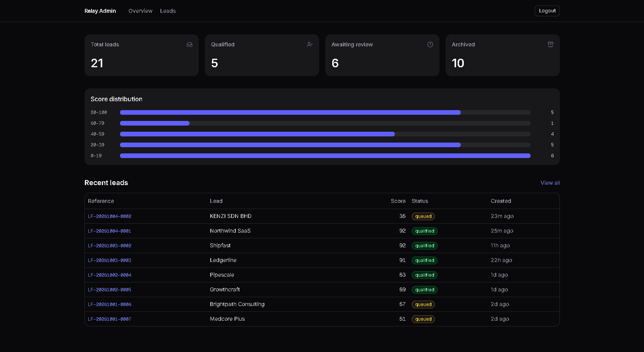This screenshot has width=644, height=352.
Task: Click the user-check icon on Qualified card
Action: pos(310,44)
